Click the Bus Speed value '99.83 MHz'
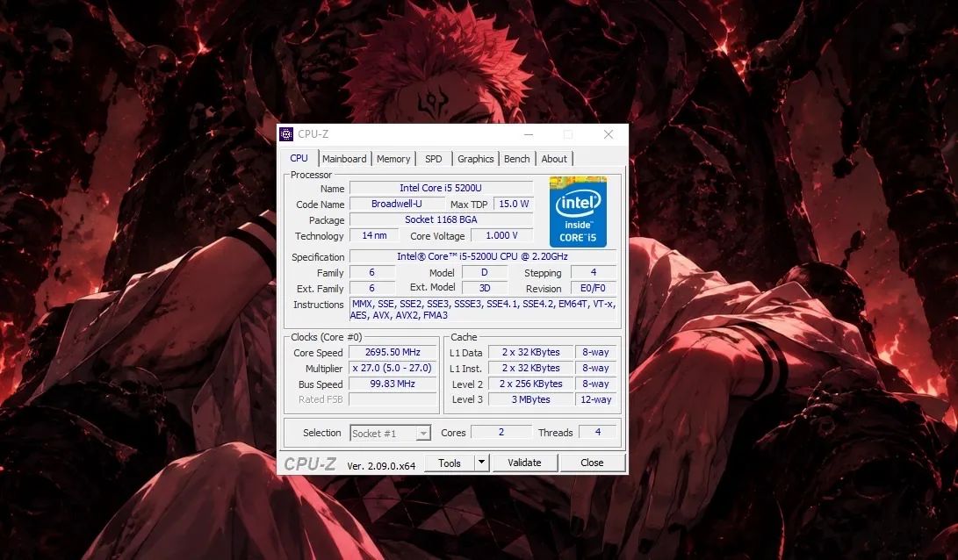The width and height of the screenshot is (958, 560). point(393,384)
